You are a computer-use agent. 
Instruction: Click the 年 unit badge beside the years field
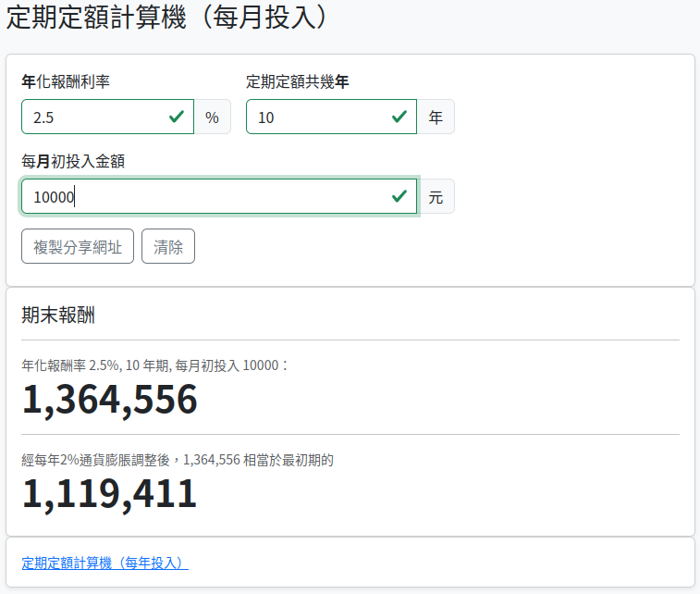436,118
